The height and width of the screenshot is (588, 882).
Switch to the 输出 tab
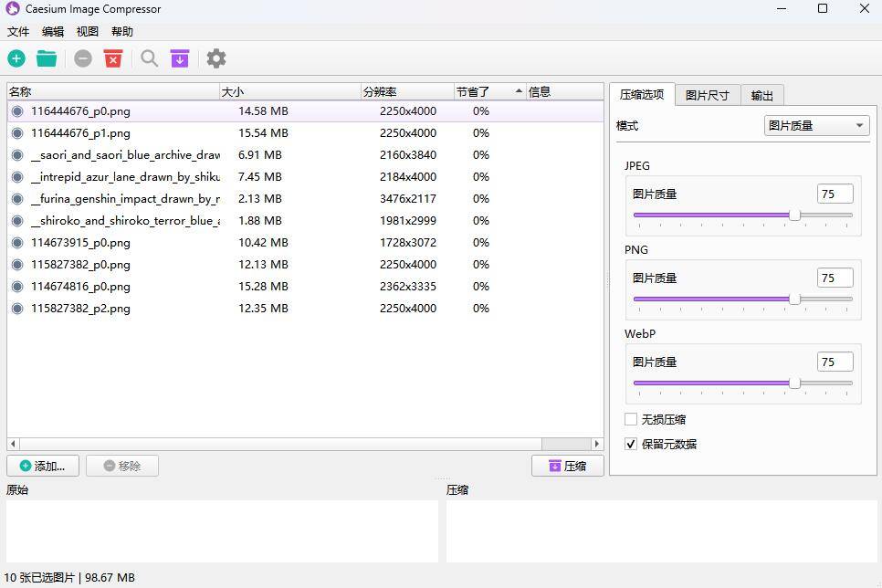pyautogui.click(x=762, y=96)
